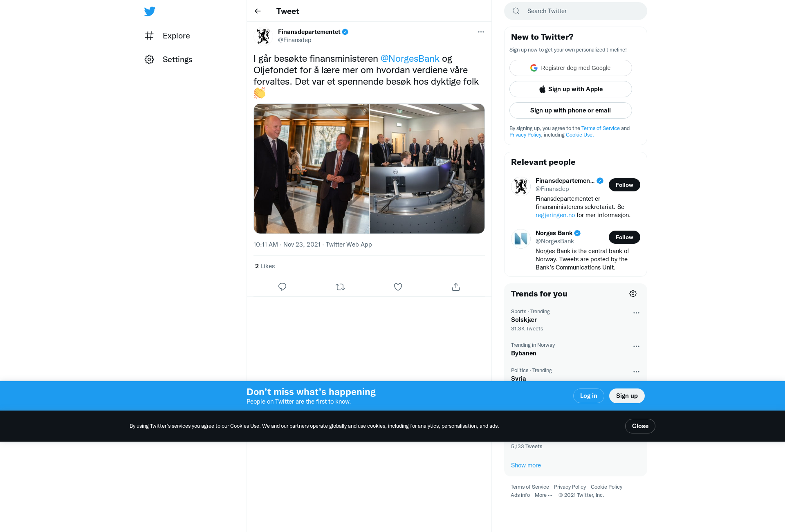
Task: Open the left tweet photo
Action: point(311,168)
